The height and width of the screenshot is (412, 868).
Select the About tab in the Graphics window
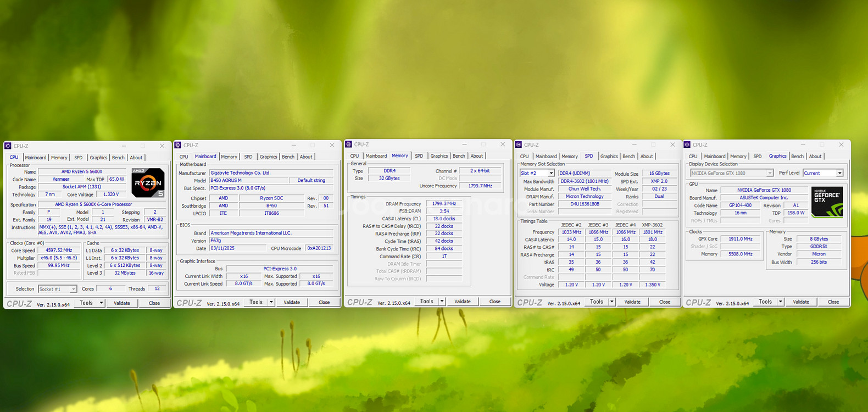point(815,157)
